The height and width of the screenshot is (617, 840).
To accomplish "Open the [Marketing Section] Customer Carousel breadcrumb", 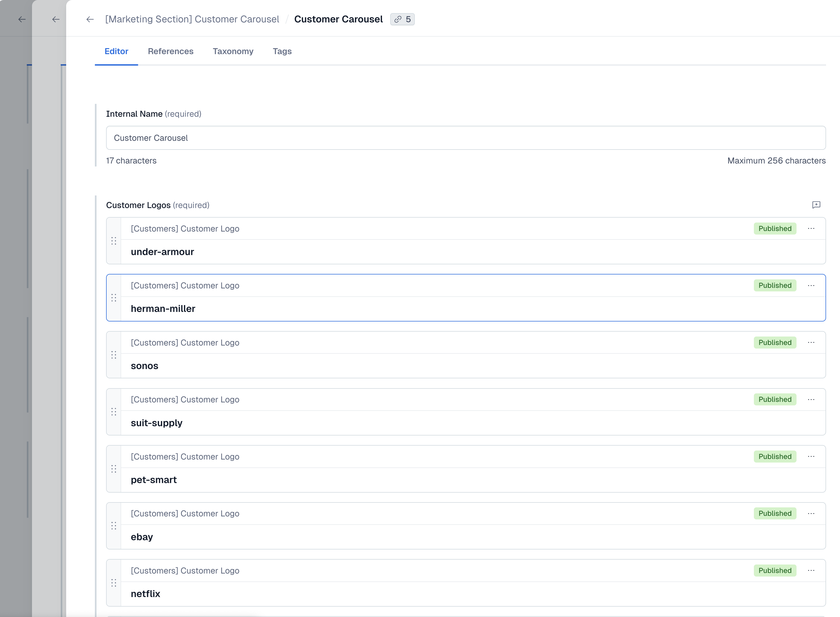I will 192,19.
